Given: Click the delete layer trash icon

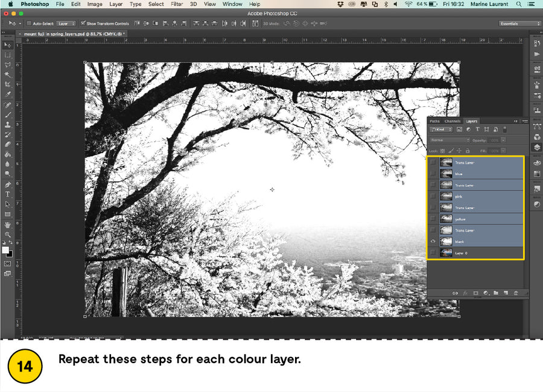Looking at the screenshot, I should pos(515,292).
